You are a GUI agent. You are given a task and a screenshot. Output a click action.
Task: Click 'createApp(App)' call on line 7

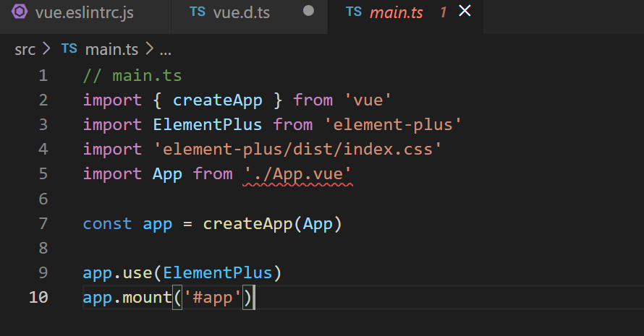[272, 224]
